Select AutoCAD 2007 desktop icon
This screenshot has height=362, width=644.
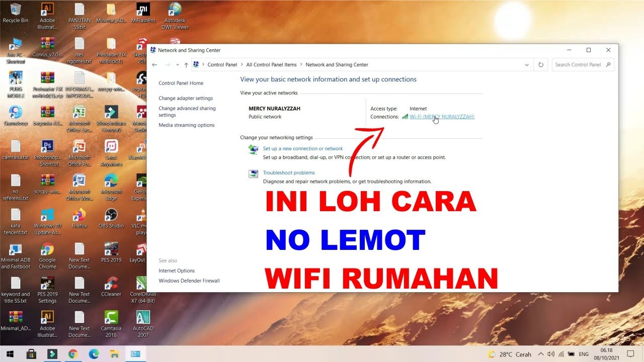click(x=143, y=324)
